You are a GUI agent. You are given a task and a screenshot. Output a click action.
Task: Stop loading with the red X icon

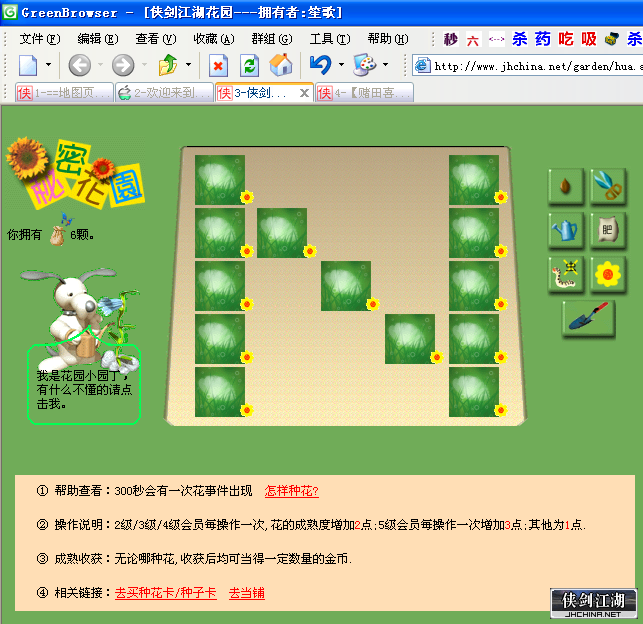pos(218,66)
